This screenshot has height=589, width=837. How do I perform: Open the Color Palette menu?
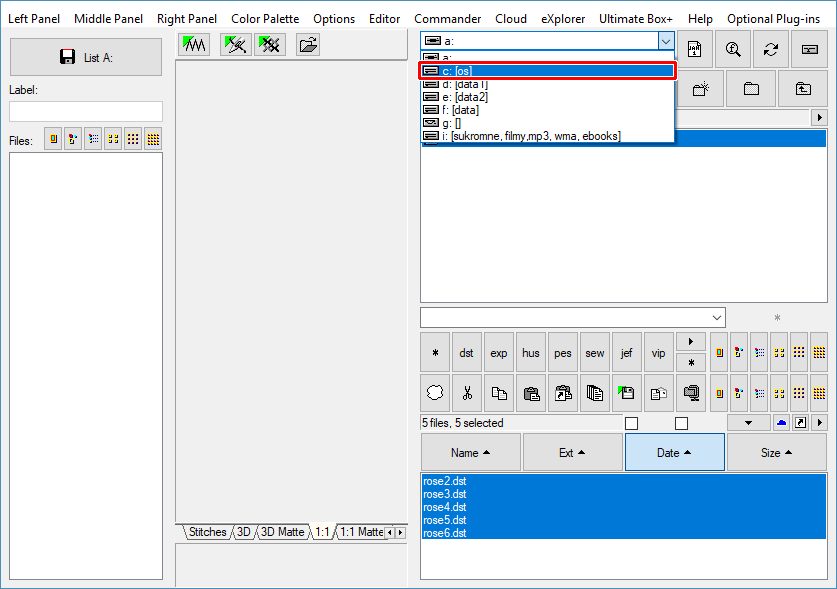pyautogui.click(x=265, y=19)
